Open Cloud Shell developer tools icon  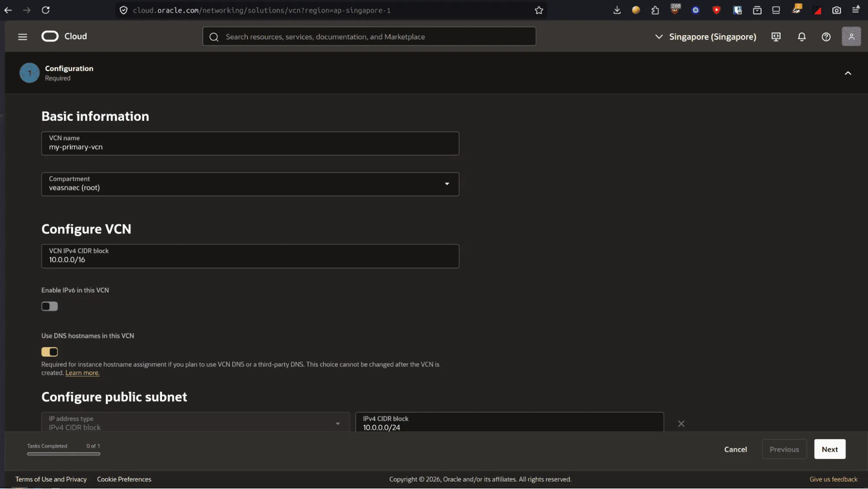776,37
